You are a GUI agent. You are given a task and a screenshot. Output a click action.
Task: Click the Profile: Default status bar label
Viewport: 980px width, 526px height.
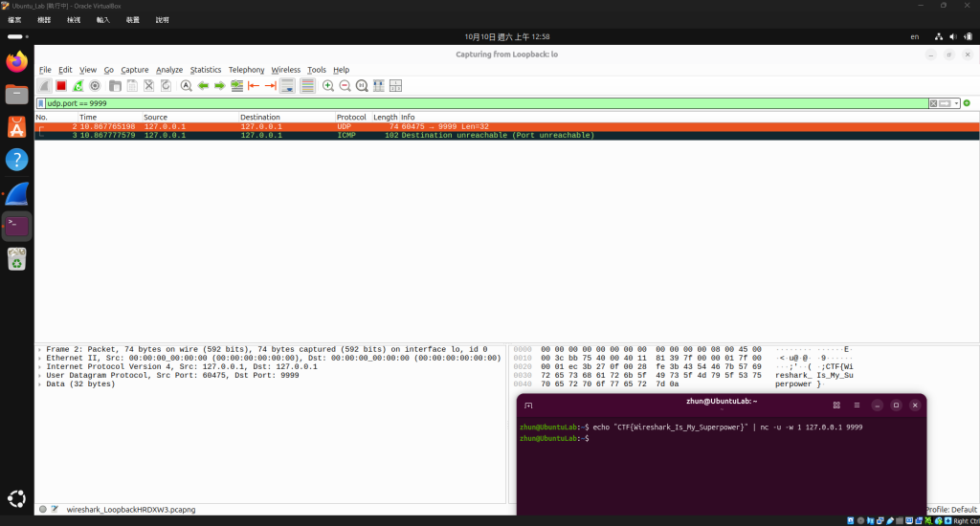click(x=951, y=510)
